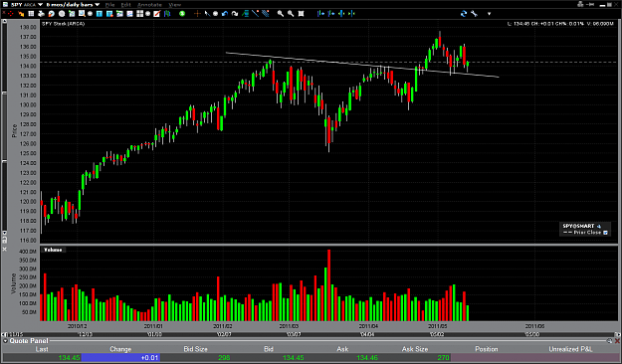Click the chart magnifier inspect icon
This screenshot has width=622, height=364.
point(82,14)
